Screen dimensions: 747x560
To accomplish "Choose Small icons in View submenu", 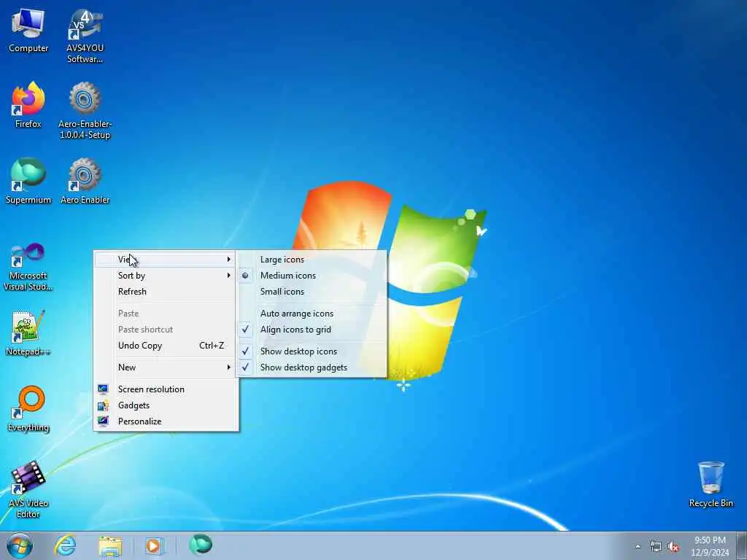I will [311, 292].
